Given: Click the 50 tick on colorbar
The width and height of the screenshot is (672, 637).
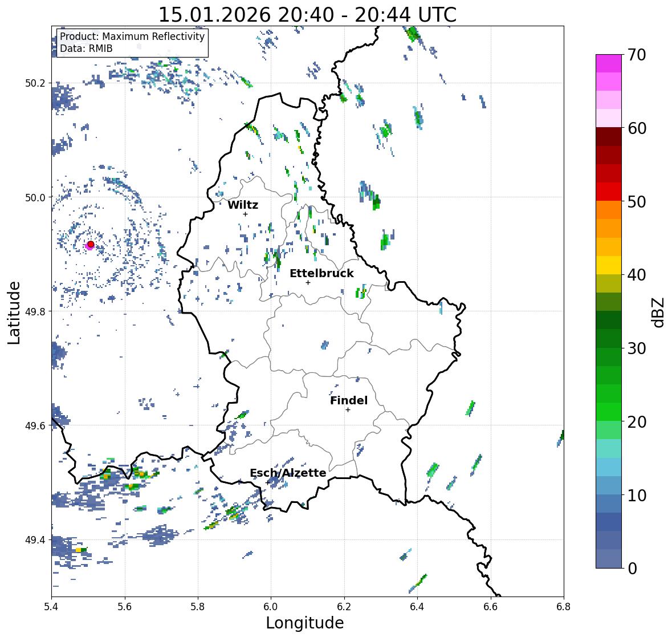Looking at the screenshot, I should click(x=637, y=201).
